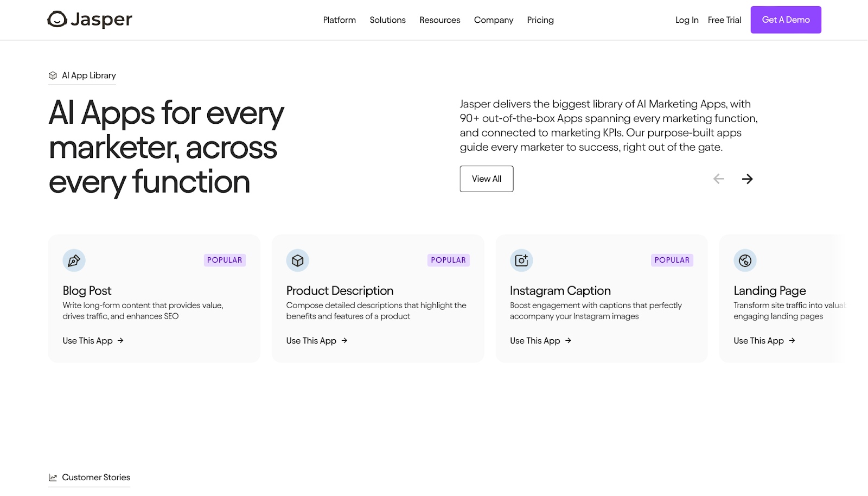This screenshot has height=496, width=868.
Task: Use the Product Description app
Action: 317,341
